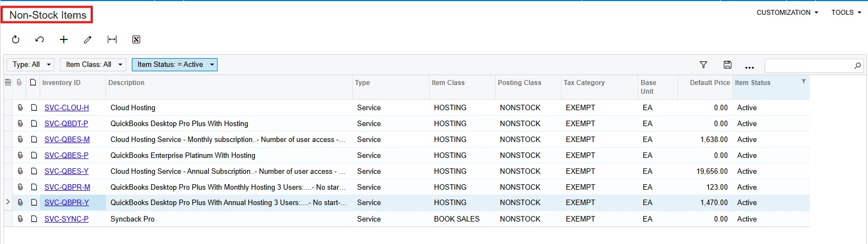The height and width of the screenshot is (244, 868).
Task: Open attachments of SVC-QBPR-M row
Action: coord(20,187)
